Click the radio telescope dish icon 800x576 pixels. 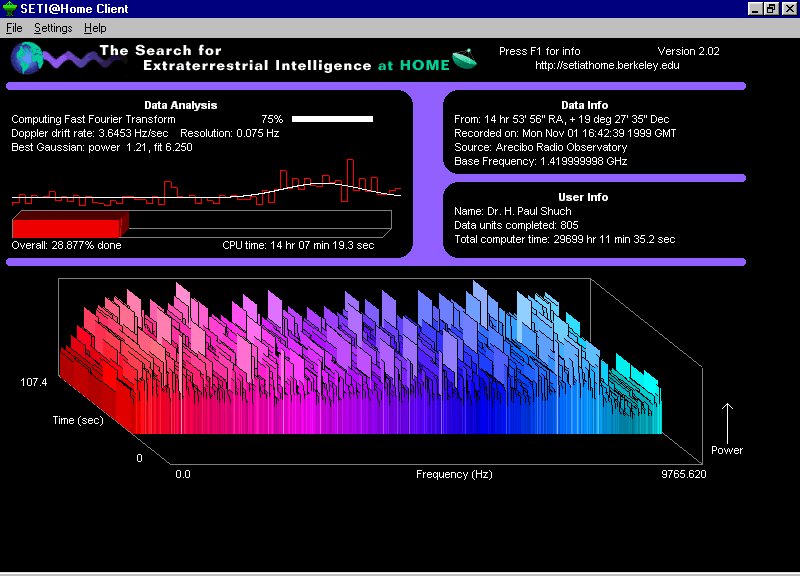pyautogui.click(x=464, y=59)
